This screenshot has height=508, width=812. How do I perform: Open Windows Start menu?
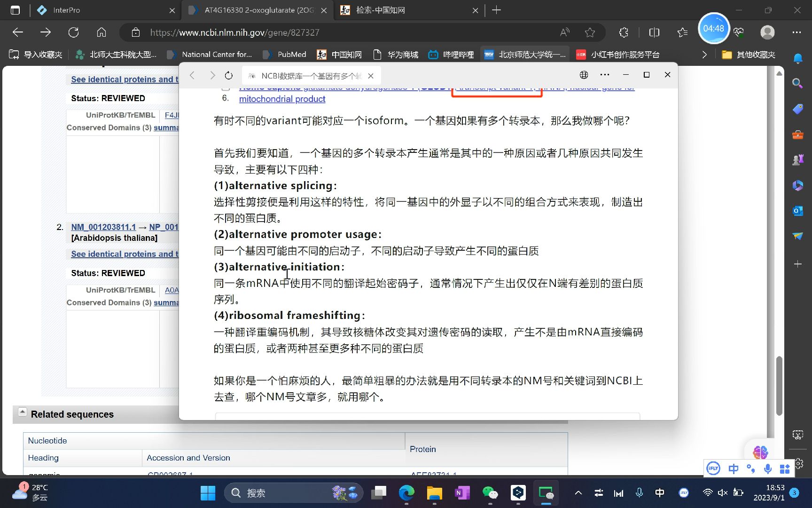pyautogui.click(x=207, y=493)
